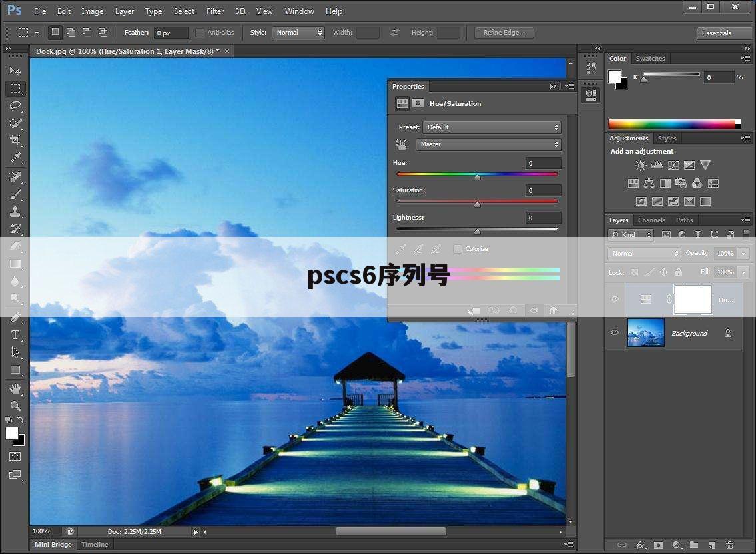The height and width of the screenshot is (554, 756).
Task: Open the Window menu
Action: [299, 11]
